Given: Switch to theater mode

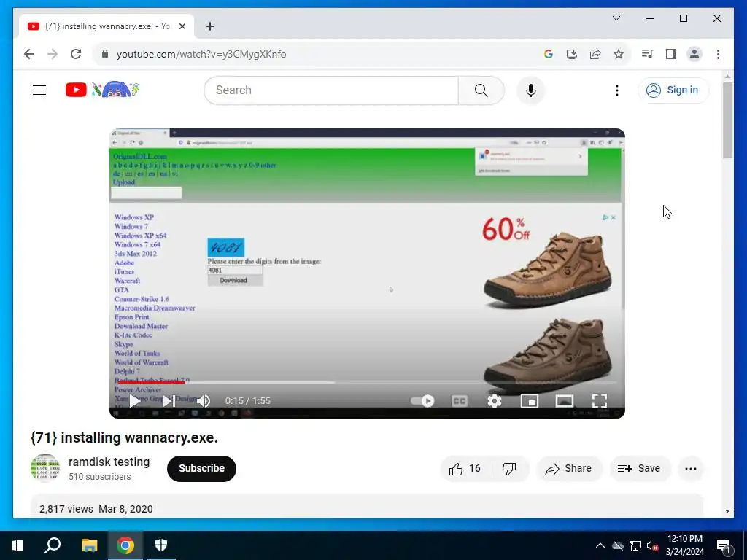Looking at the screenshot, I should pos(565,401).
